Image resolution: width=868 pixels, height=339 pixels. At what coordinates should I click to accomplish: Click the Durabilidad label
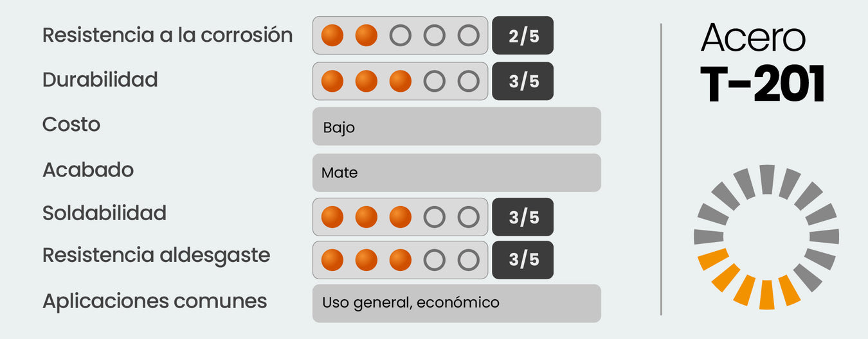pyautogui.click(x=100, y=80)
